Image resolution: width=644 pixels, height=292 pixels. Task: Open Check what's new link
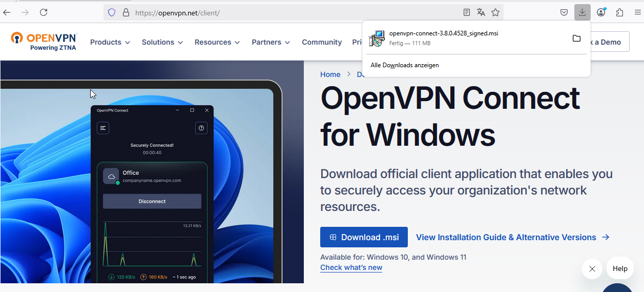coord(351,267)
